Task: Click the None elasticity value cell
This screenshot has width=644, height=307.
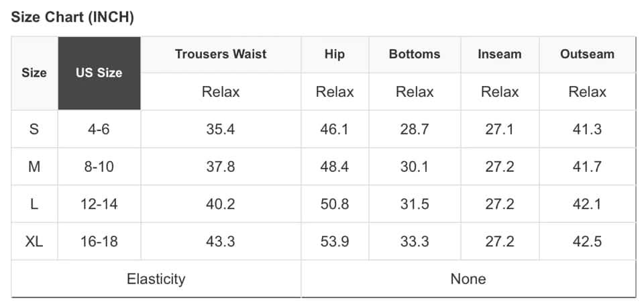Action: [468, 278]
